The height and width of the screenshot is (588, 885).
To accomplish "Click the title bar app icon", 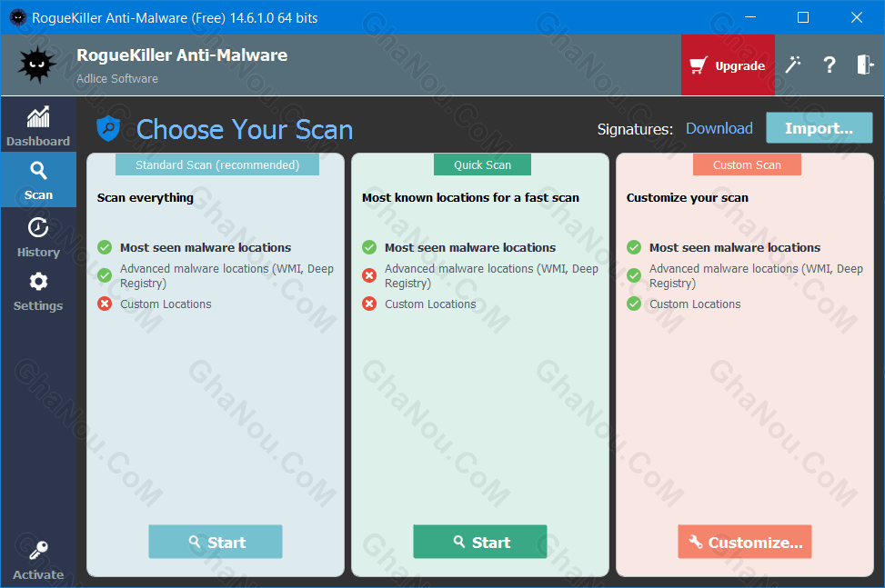I will click(18, 17).
